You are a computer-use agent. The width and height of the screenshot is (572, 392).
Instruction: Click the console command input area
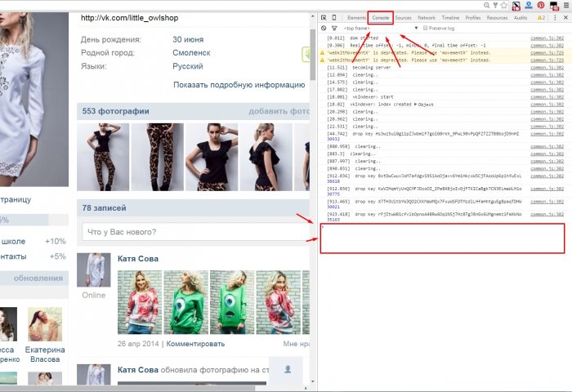pos(441,238)
